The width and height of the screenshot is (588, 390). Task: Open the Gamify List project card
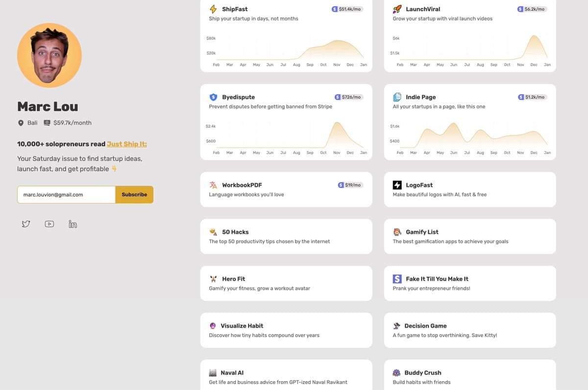click(470, 236)
